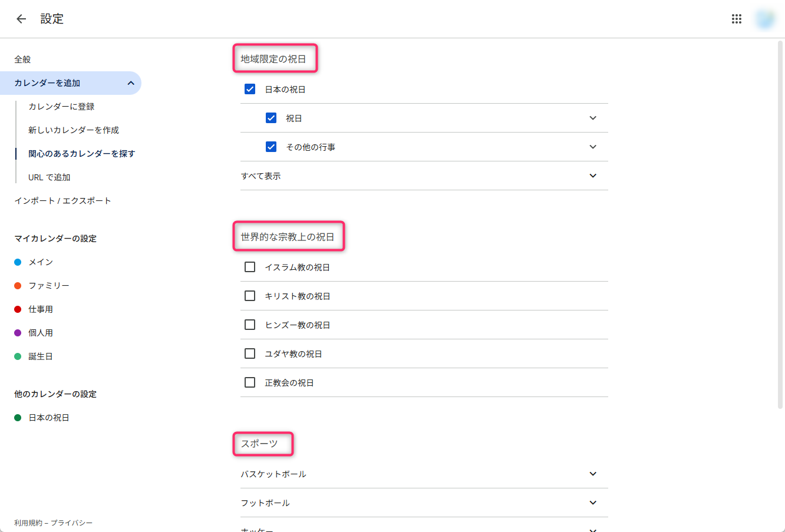The height and width of the screenshot is (532, 785).
Task: Open the Google apps grid menu
Action: click(x=736, y=18)
